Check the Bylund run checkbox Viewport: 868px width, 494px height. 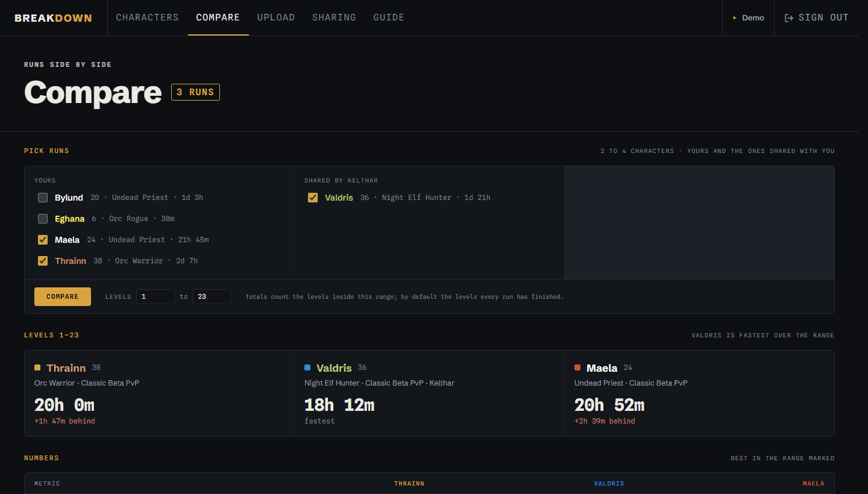[43, 198]
